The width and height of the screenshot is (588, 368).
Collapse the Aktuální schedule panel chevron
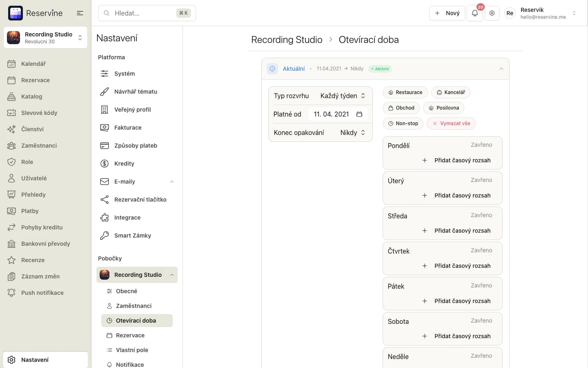(x=501, y=69)
